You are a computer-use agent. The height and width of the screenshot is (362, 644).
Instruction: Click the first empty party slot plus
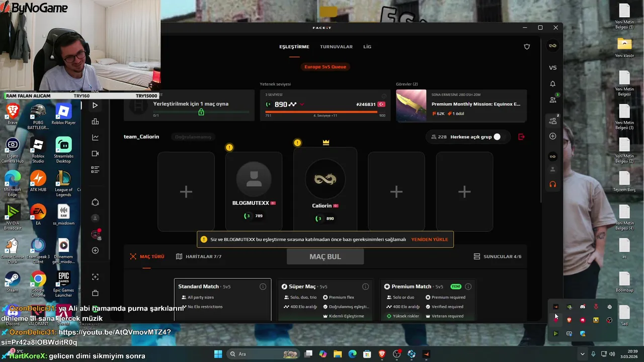tap(186, 192)
